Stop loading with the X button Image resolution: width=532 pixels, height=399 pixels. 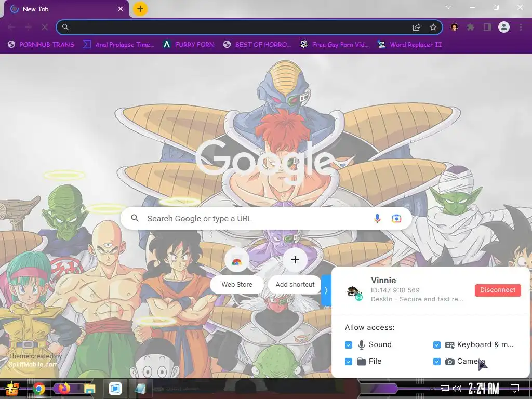tap(45, 27)
